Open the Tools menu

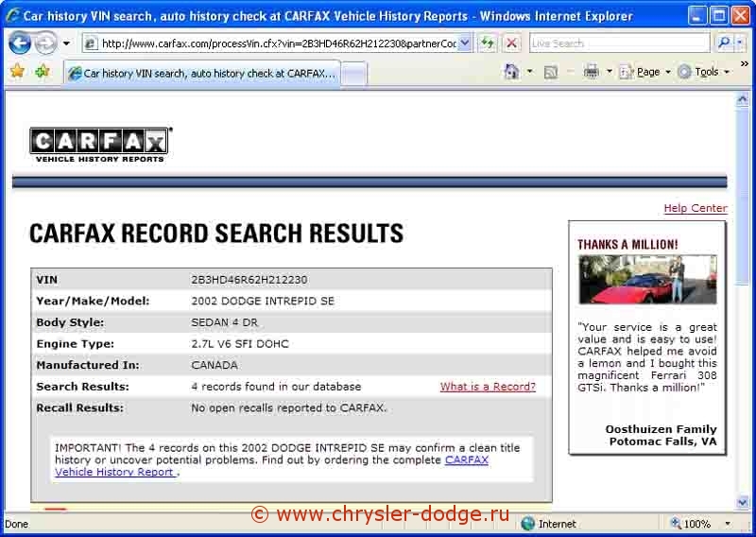[704, 73]
